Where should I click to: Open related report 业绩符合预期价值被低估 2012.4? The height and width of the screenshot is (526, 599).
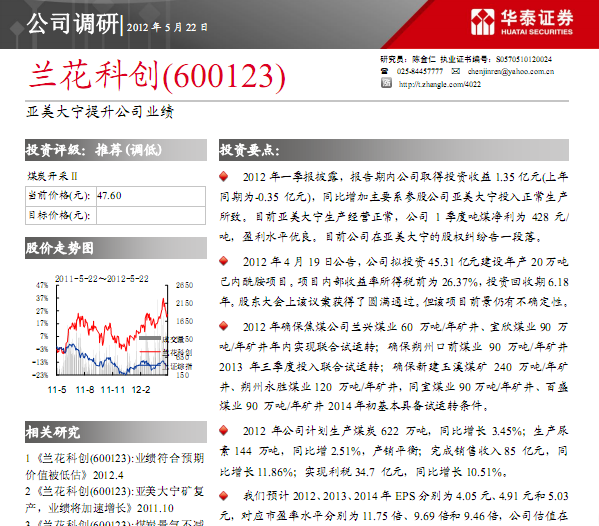click(115, 466)
